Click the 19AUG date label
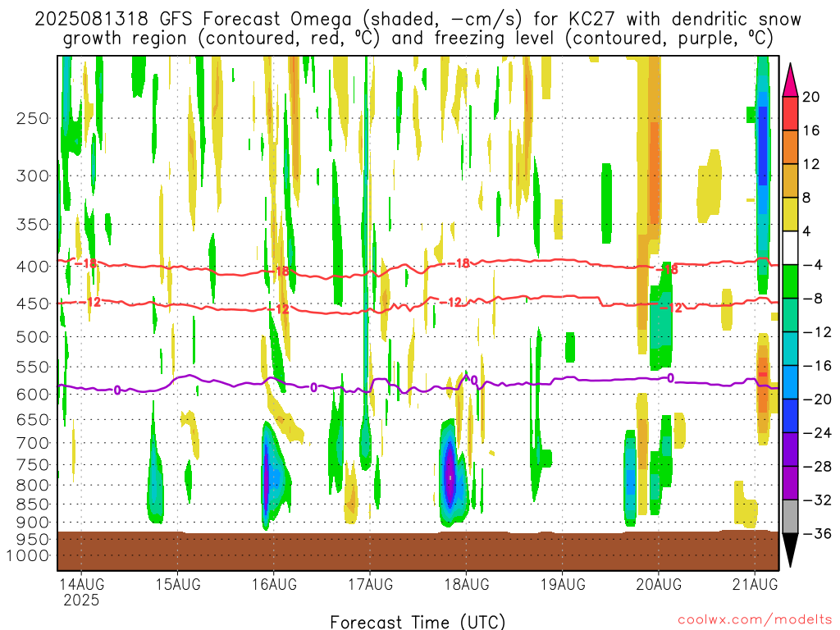Viewport: 840px width, 630px height. tap(563, 583)
